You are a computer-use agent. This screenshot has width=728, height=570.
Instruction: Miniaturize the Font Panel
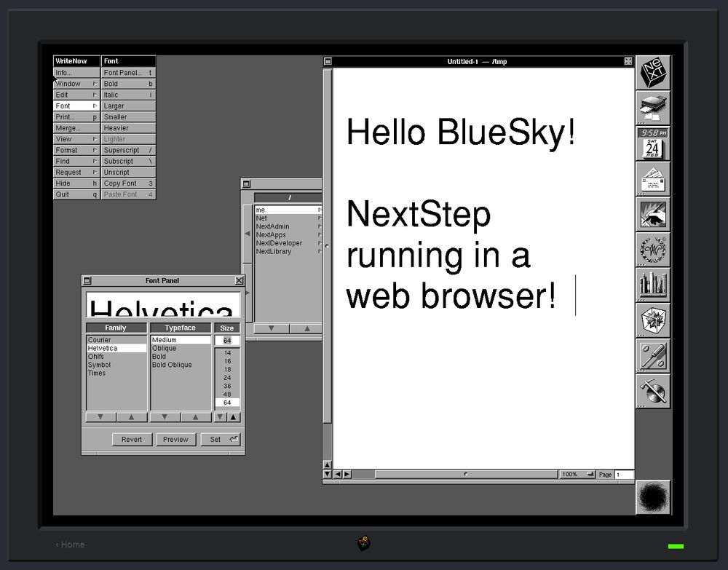[87, 280]
